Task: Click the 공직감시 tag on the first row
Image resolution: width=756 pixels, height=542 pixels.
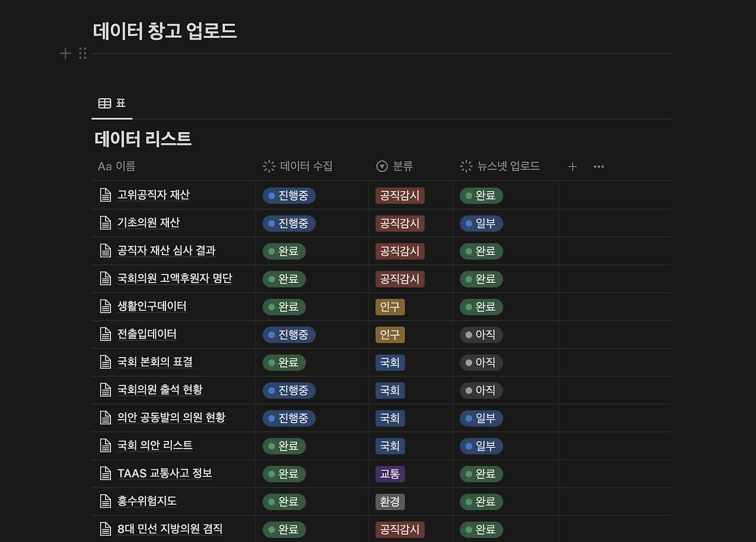Action: click(x=399, y=195)
